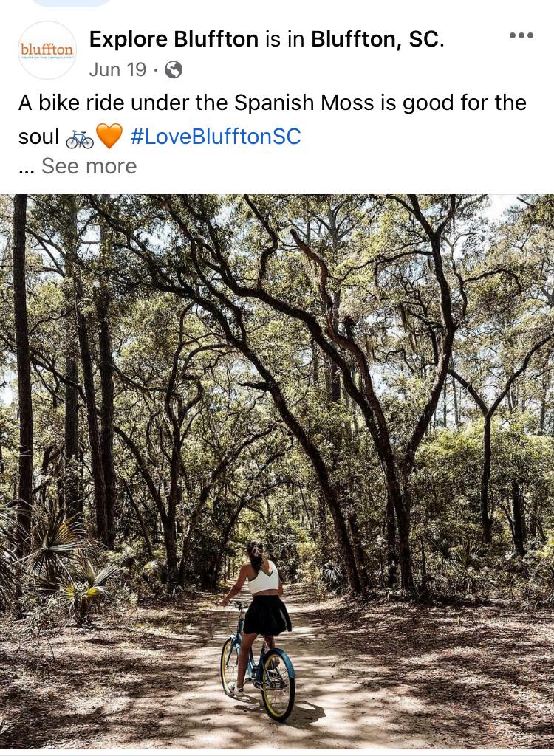The width and height of the screenshot is (554, 756).
Task: Click the partial light blue pill at top
Action: point(70,3)
